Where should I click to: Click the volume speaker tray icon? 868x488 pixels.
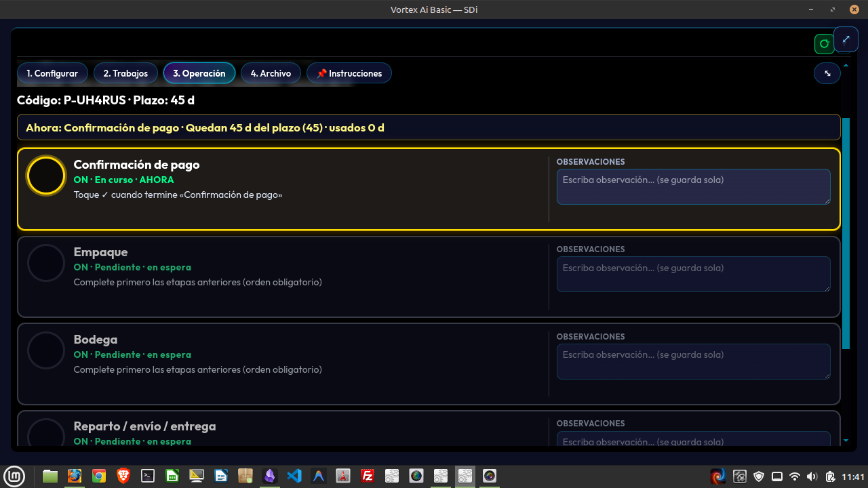pos(812,476)
